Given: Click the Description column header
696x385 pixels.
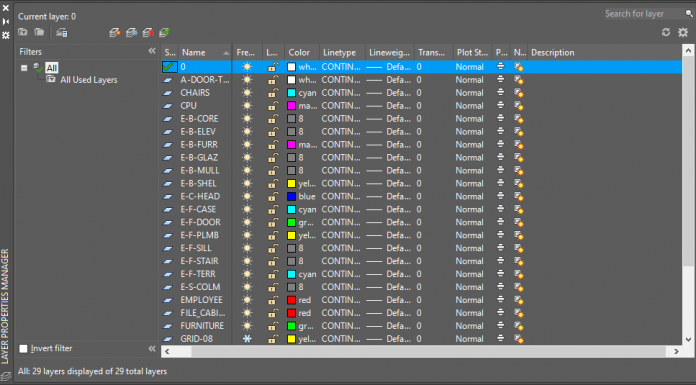Looking at the screenshot, I should 604,52.
